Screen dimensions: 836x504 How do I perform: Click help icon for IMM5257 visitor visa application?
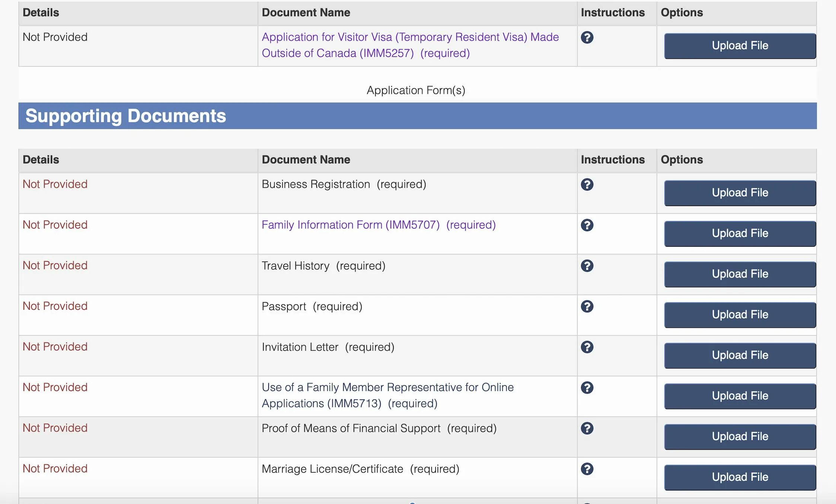tap(587, 38)
